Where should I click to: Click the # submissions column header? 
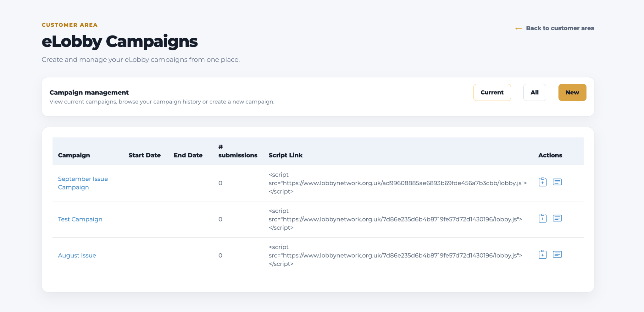238,151
